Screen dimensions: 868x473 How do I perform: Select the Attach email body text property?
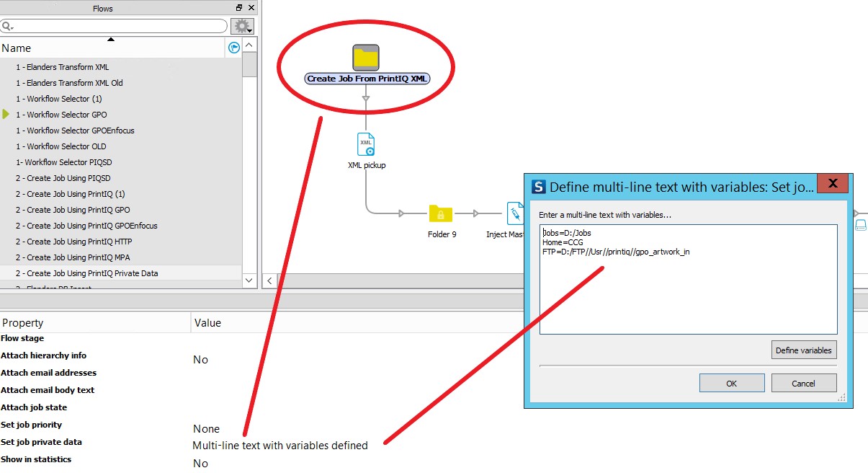pos(48,390)
